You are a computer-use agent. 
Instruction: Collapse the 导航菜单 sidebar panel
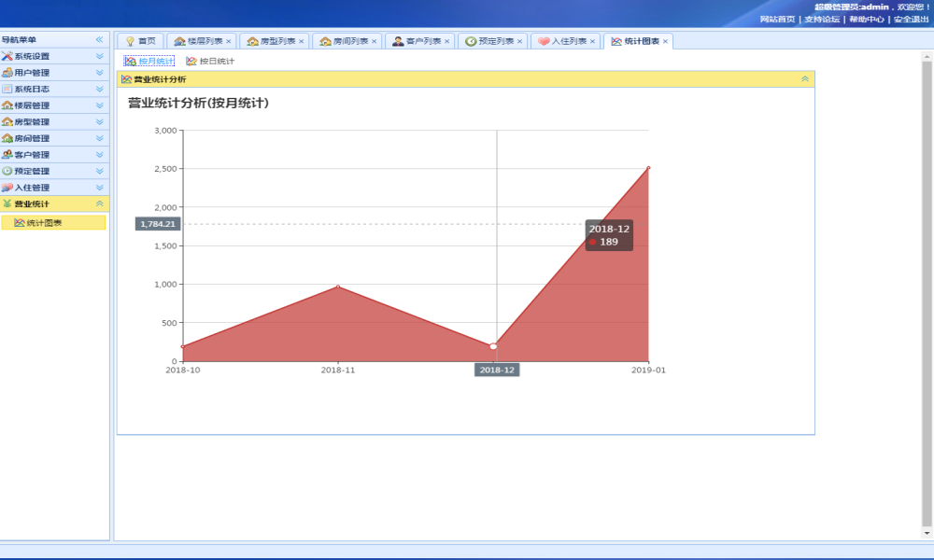point(100,40)
